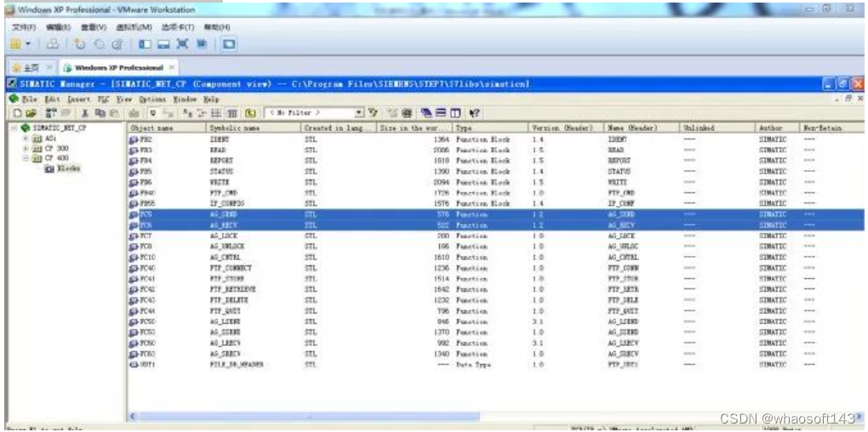Click the What's This help arrow icon
The height and width of the screenshot is (432, 868).
[474, 113]
